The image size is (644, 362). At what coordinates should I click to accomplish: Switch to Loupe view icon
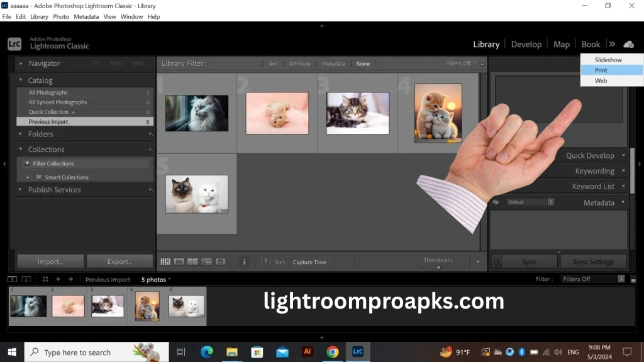pos(179,261)
